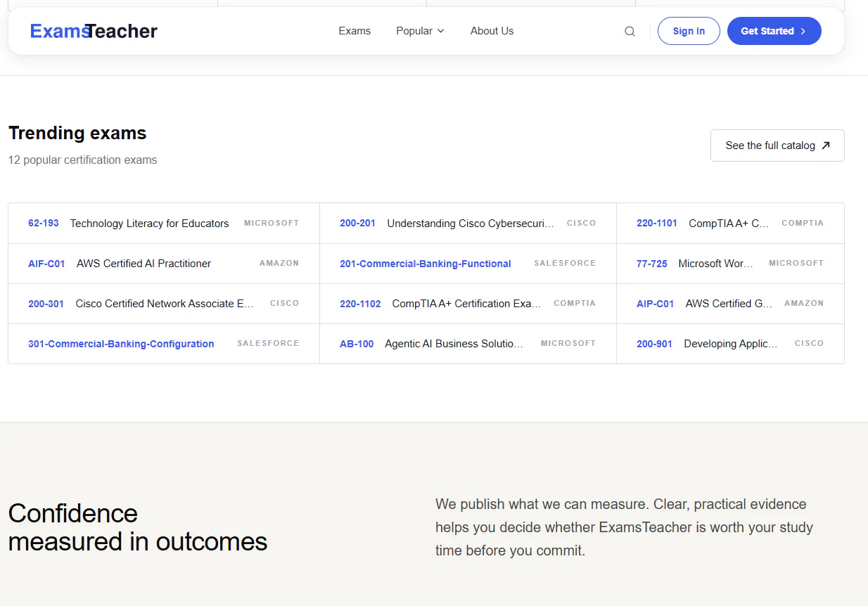Screen dimensions: 868x606
Task: Expand the Popular menu chevron
Action: coord(440,31)
